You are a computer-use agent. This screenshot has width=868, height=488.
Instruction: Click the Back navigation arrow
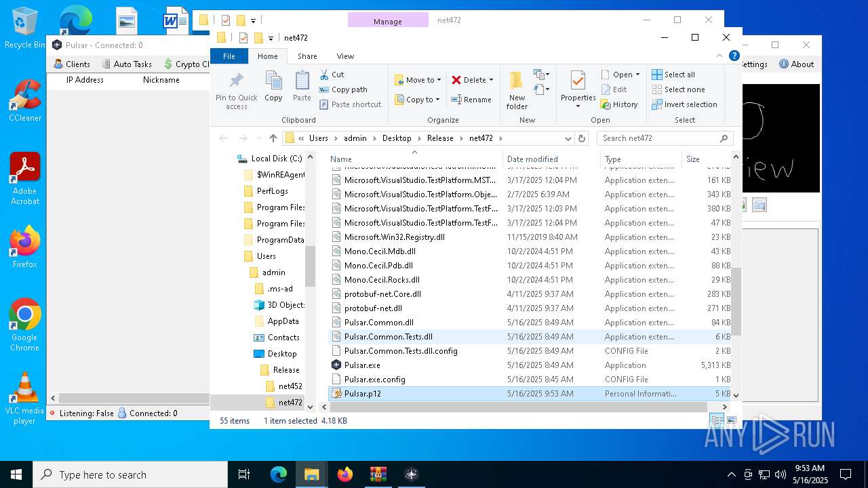click(x=224, y=138)
